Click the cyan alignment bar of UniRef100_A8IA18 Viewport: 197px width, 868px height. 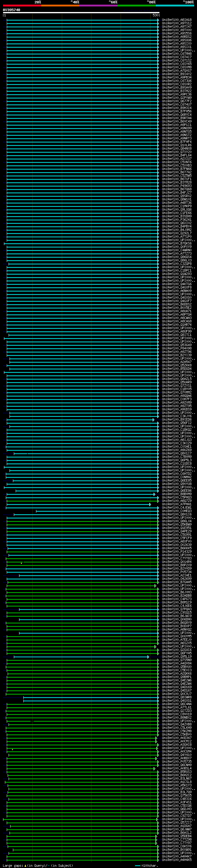coord(82,20)
